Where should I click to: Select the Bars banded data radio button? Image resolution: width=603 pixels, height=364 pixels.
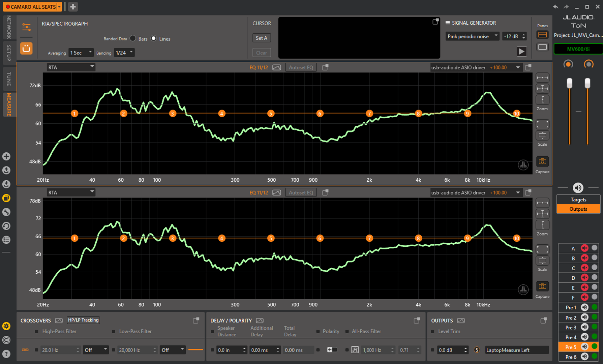click(x=133, y=38)
